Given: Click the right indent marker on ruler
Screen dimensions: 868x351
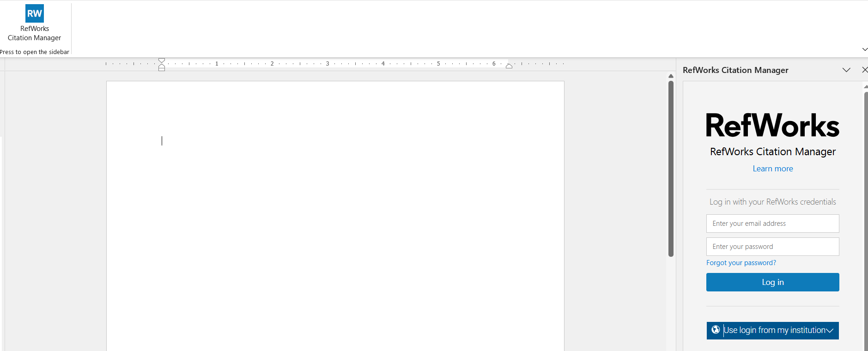Looking at the screenshot, I should 509,66.
